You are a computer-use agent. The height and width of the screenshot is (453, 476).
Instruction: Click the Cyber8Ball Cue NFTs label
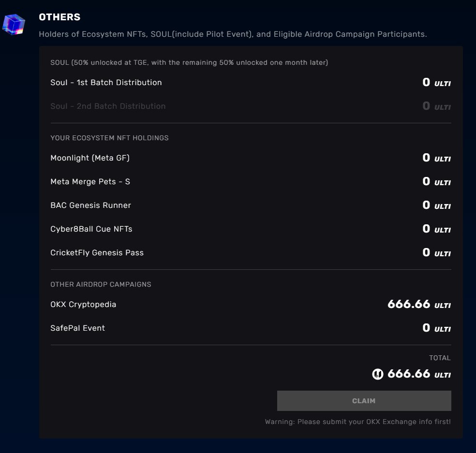click(91, 229)
